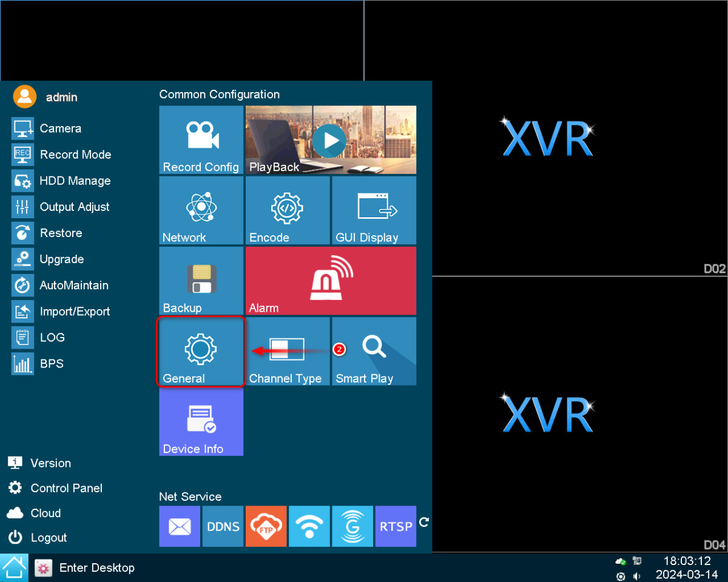
Task: Click the PlayBack play button thumbnail
Action: click(331, 140)
